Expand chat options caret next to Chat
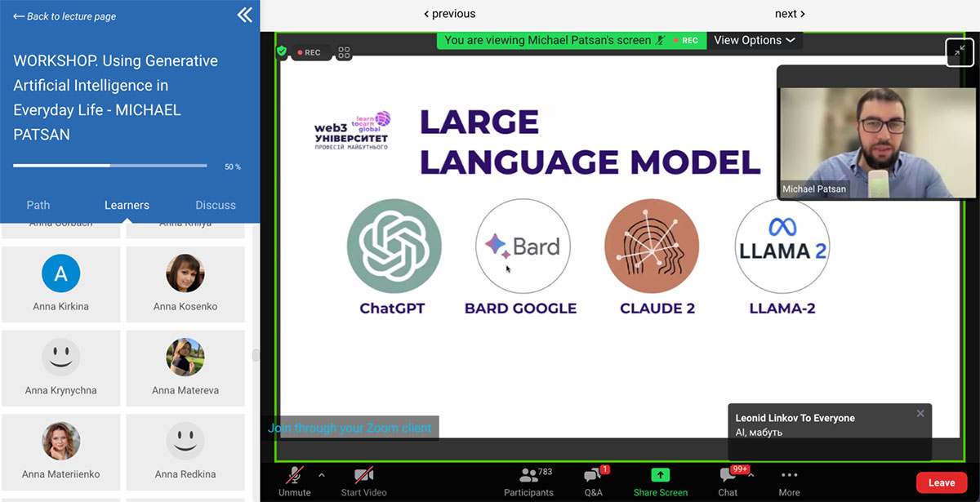980x502 pixels. tap(751, 475)
